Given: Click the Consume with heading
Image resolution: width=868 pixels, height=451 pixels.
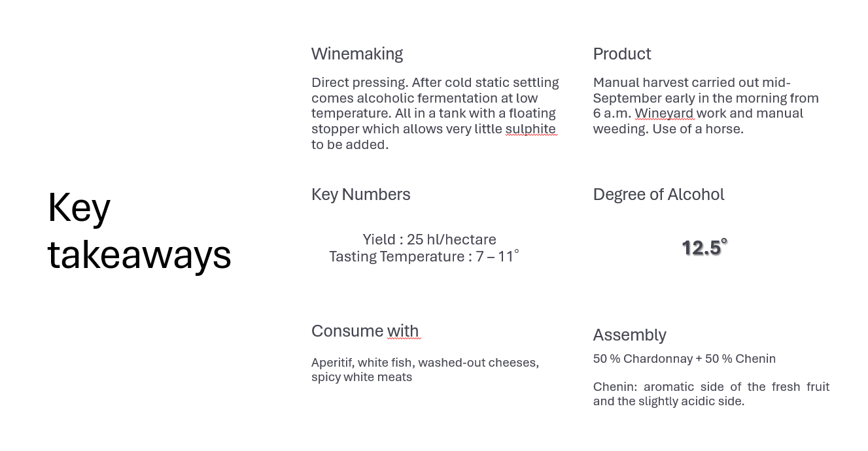Looking at the screenshot, I should pyautogui.click(x=365, y=331).
